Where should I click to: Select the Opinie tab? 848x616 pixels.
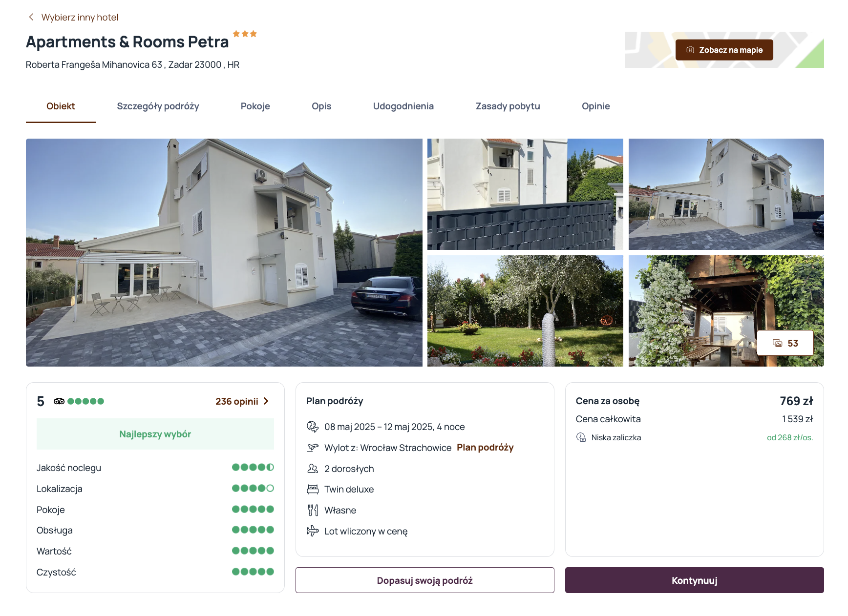click(596, 106)
